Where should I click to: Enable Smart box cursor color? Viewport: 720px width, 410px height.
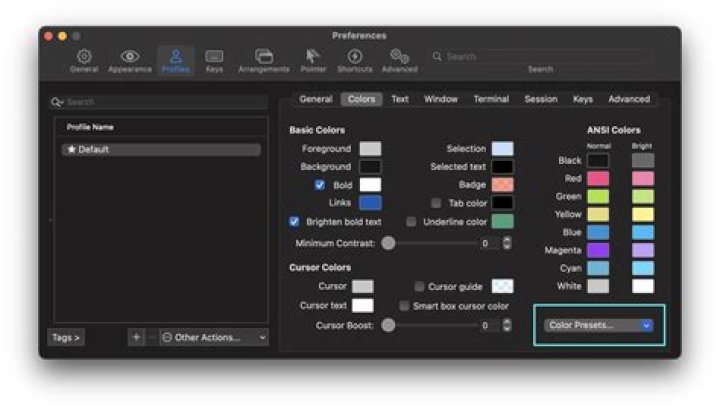pos(404,306)
